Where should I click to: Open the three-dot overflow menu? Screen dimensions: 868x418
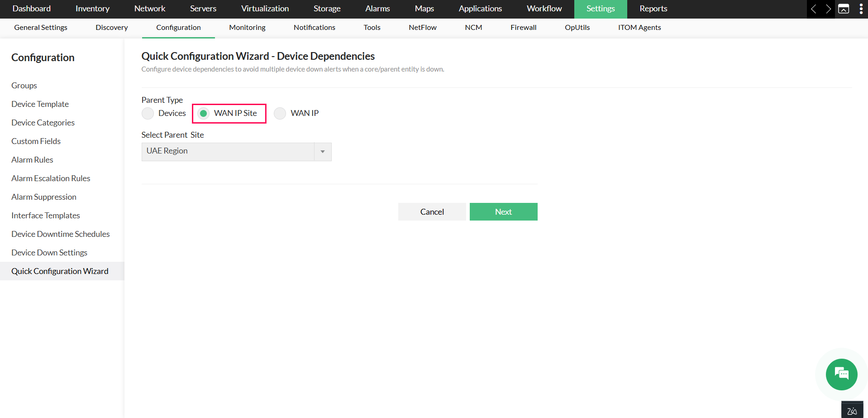861,9
